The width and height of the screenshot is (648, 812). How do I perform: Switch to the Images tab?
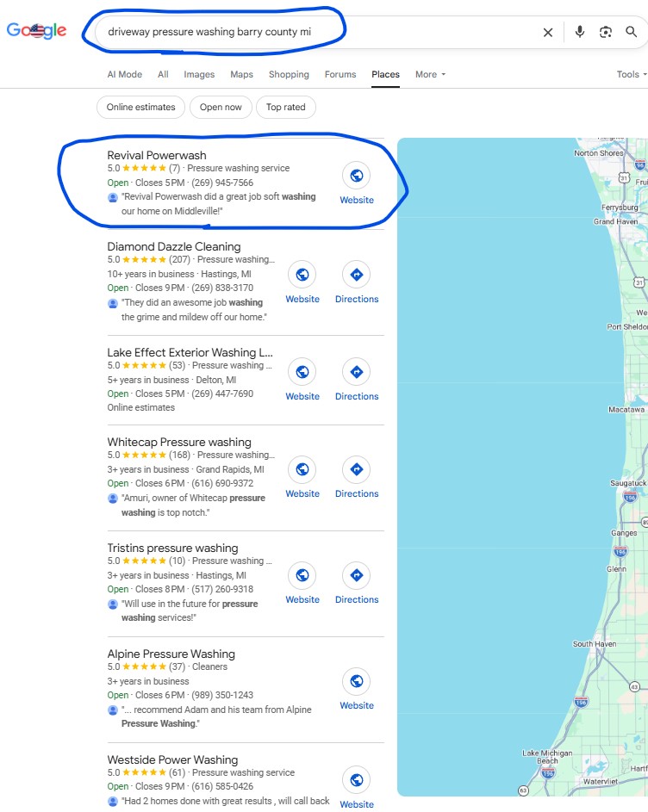point(199,74)
